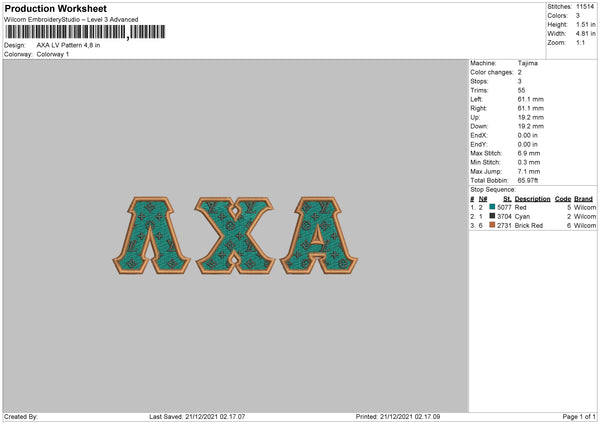The image size is (600, 424).
Task: Click thread number '3704' in the stop sequence
Action: coord(504,217)
